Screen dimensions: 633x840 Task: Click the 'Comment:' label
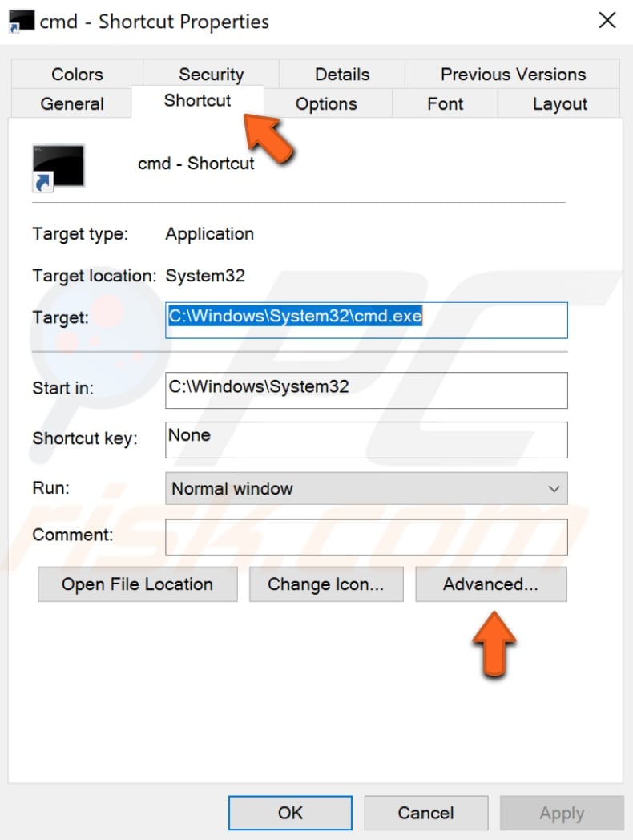click(73, 535)
